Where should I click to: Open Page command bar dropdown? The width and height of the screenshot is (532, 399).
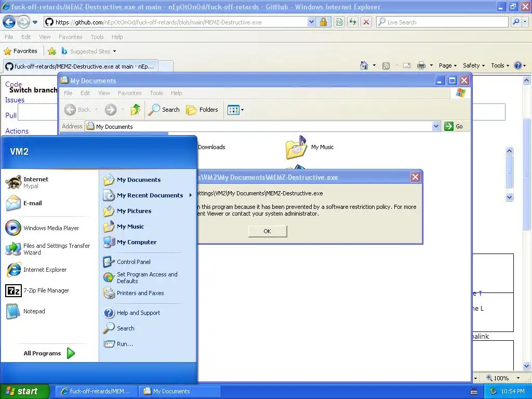[x=447, y=65]
